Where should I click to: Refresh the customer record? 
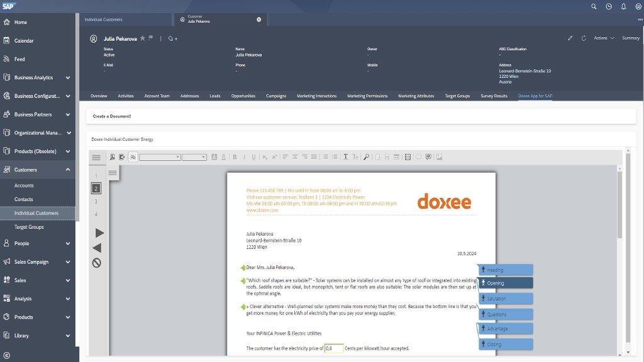(x=584, y=38)
